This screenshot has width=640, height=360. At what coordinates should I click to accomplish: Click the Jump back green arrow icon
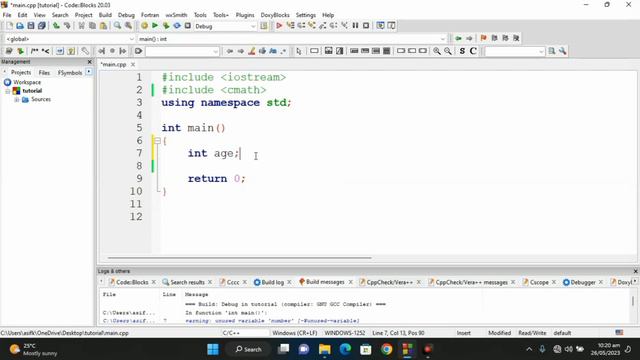pos(458,38)
